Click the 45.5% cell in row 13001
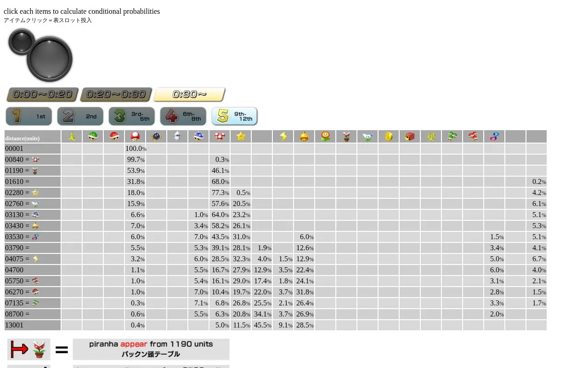 [x=262, y=325]
